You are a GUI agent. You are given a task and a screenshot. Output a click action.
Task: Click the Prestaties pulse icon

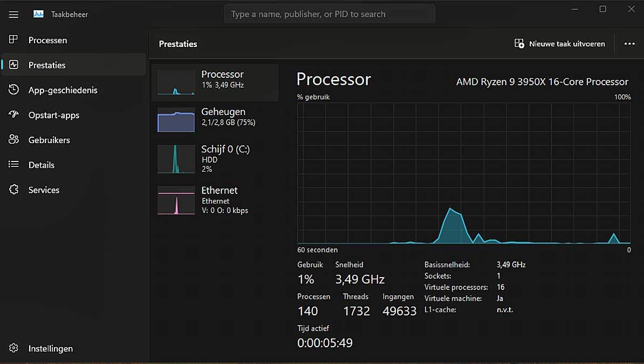coord(13,65)
